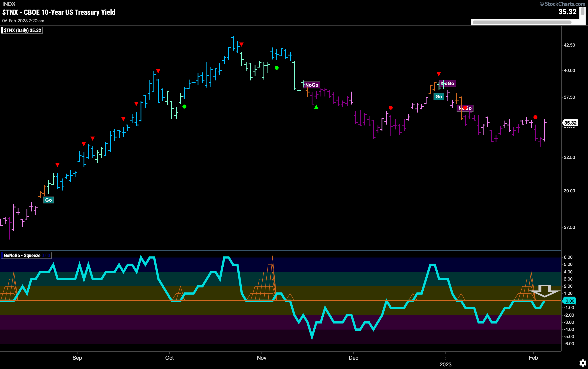588x369 pixels.
Task: Click the green dot marker in early October
Action: point(184,107)
